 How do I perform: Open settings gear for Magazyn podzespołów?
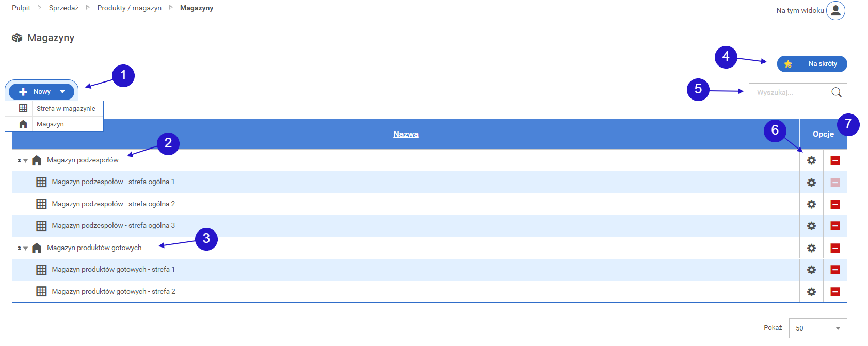[x=811, y=160]
